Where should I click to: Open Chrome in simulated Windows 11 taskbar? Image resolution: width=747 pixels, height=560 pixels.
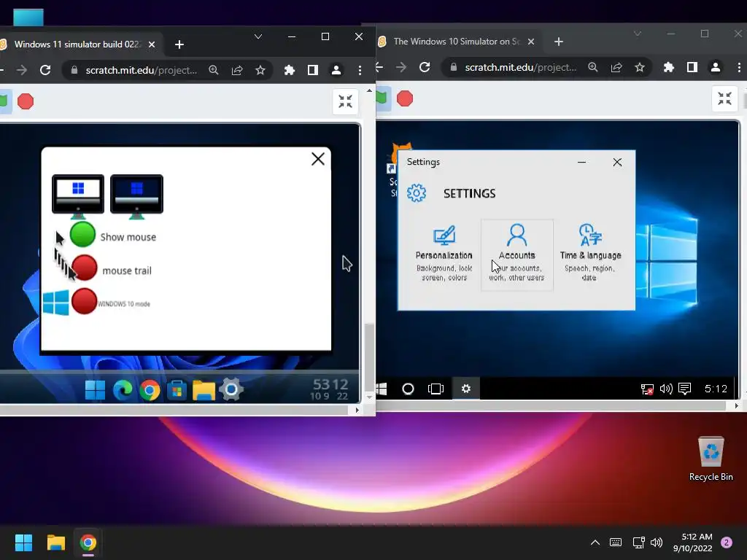[150, 391]
